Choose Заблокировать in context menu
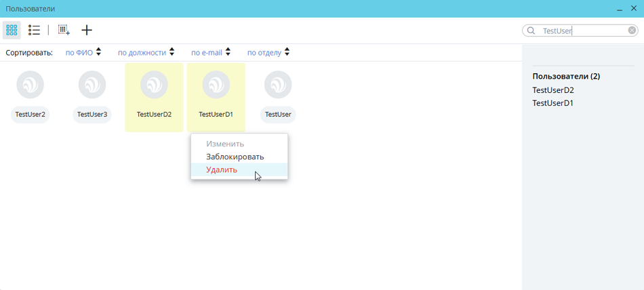The width and height of the screenshot is (644, 290). 235,157
